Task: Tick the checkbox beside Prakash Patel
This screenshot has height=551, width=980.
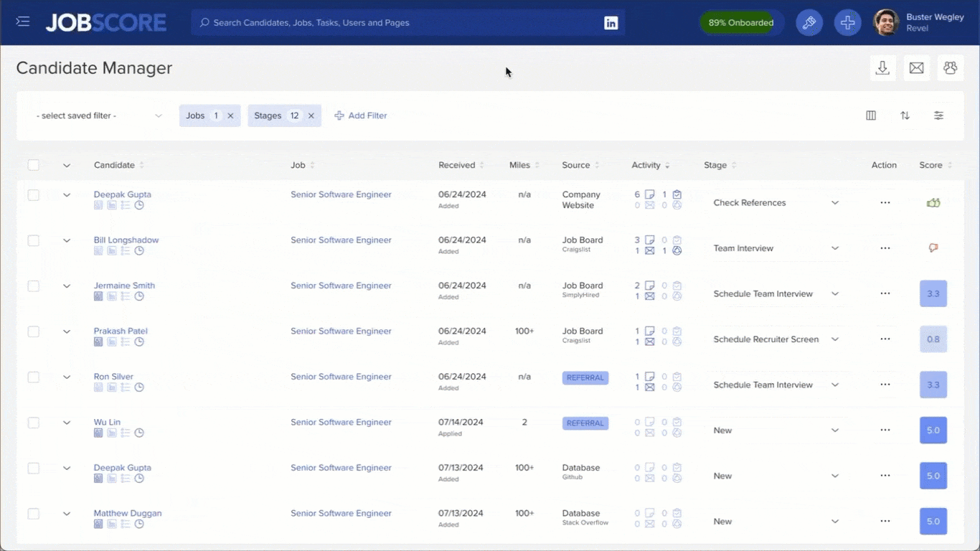Action: pyautogui.click(x=33, y=331)
